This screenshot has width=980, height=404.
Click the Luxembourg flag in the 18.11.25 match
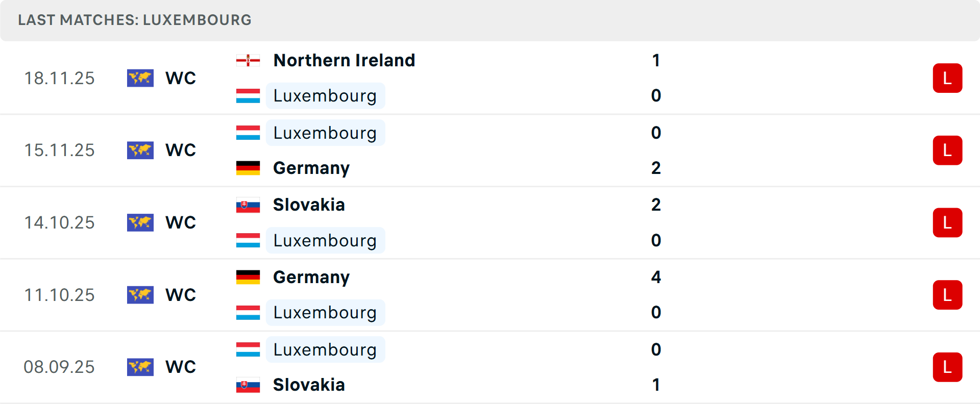click(248, 96)
